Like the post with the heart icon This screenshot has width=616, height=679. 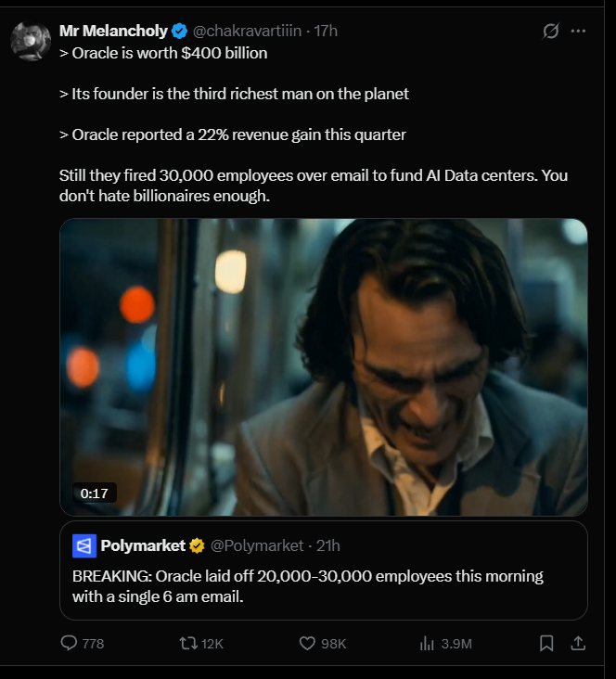pyautogui.click(x=309, y=643)
